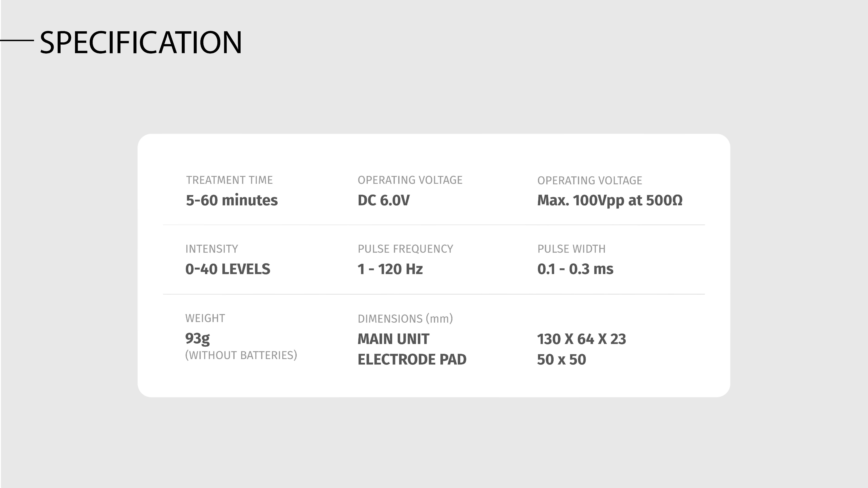Click the 0.1 - 0.3 ms value

pyautogui.click(x=575, y=269)
